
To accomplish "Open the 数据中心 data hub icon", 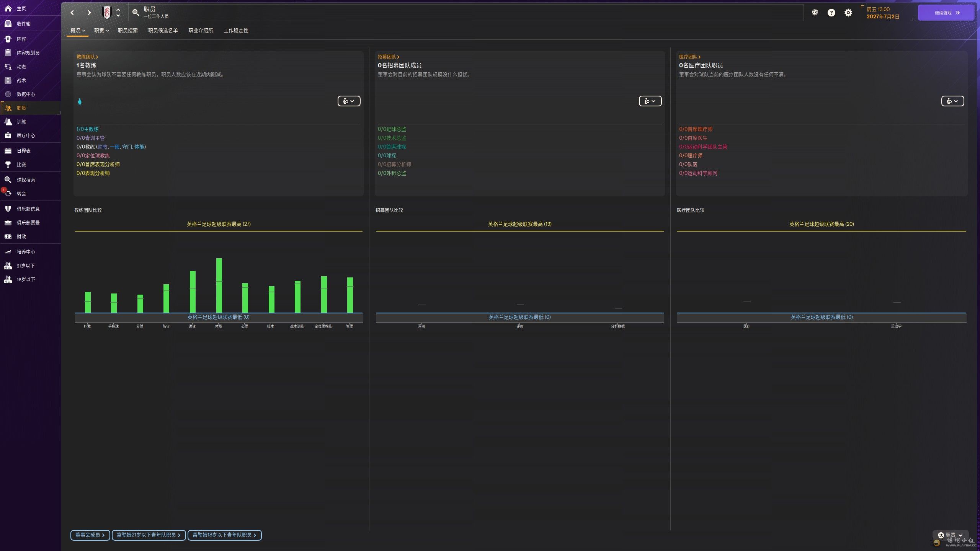I will pyautogui.click(x=8, y=94).
